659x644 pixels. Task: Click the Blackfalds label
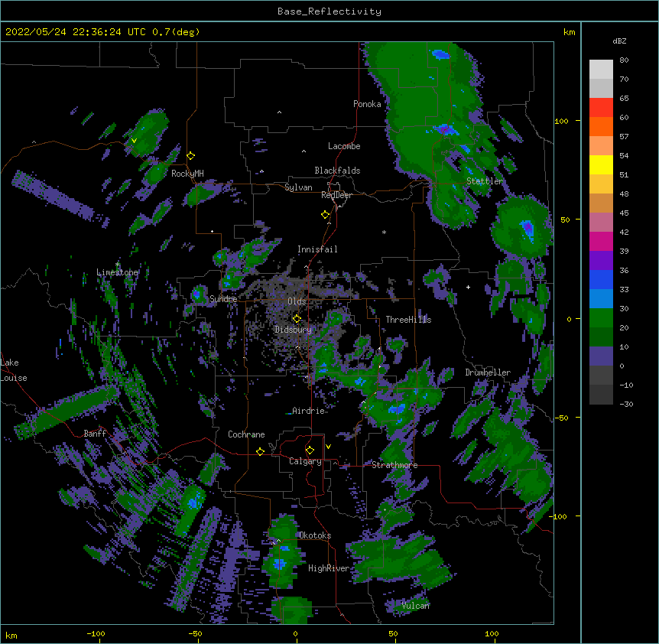[x=337, y=171]
